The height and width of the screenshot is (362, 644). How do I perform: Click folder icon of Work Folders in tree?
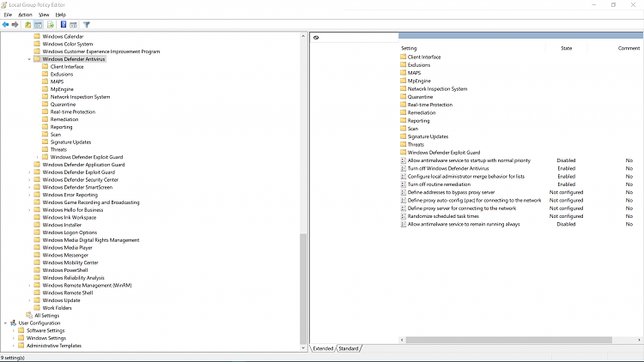click(x=37, y=307)
